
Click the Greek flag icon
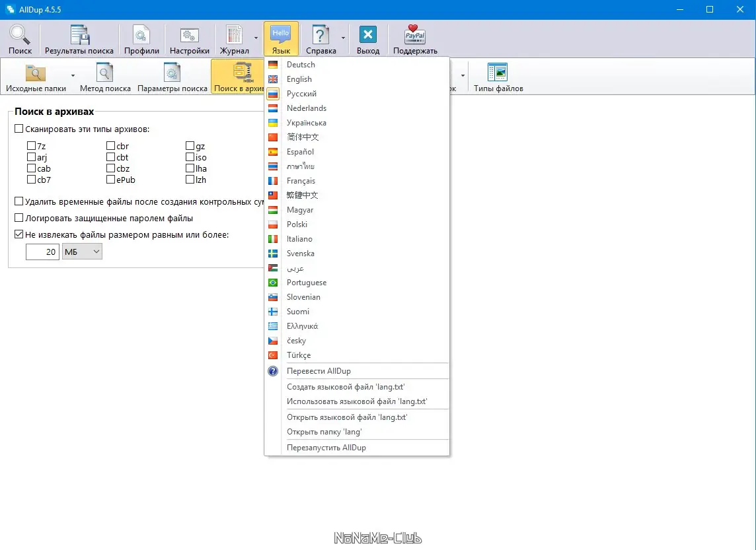click(x=273, y=326)
